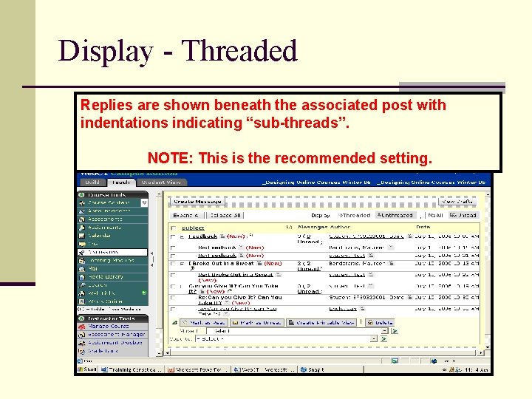Tick the checkbox for the Feedback thread
532x399 pixels.
pos(174,237)
